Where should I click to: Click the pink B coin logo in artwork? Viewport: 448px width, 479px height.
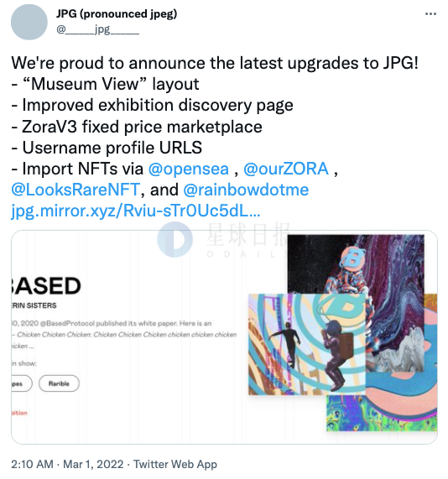point(352,258)
